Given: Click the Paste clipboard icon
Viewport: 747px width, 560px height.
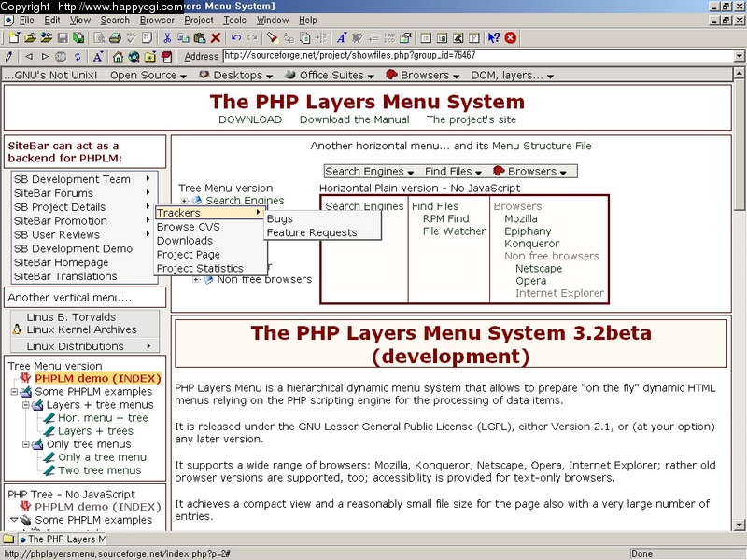Looking at the screenshot, I should coord(200,37).
